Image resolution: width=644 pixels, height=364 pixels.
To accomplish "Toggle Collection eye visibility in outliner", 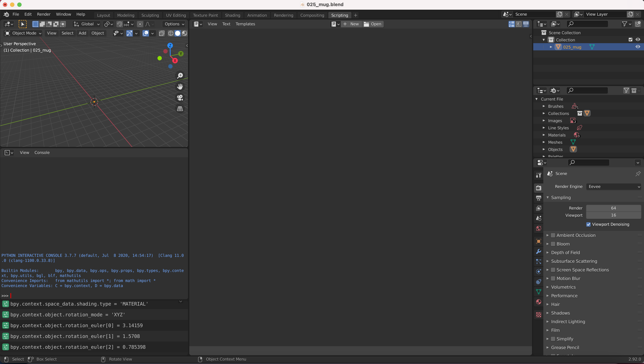I will tap(638, 40).
